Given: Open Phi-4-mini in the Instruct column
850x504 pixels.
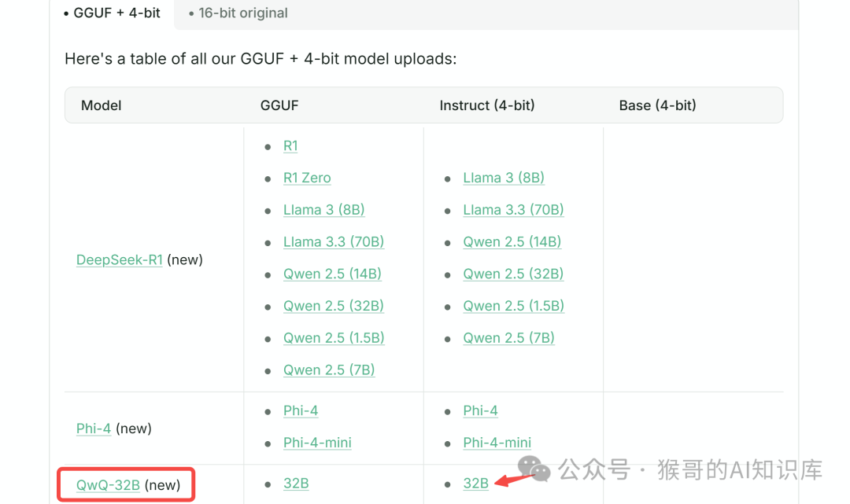Looking at the screenshot, I should click(x=497, y=443).
